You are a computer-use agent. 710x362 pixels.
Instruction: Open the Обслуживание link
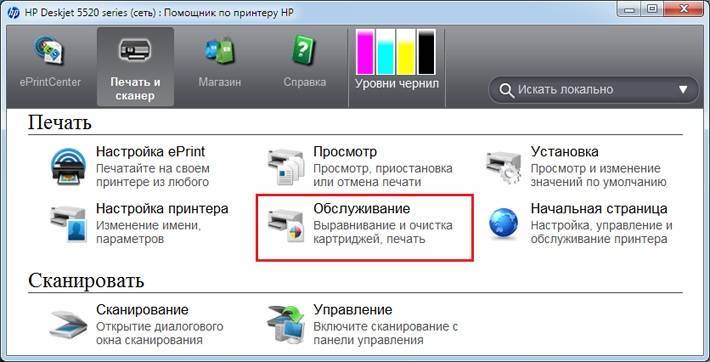[362, 209]
